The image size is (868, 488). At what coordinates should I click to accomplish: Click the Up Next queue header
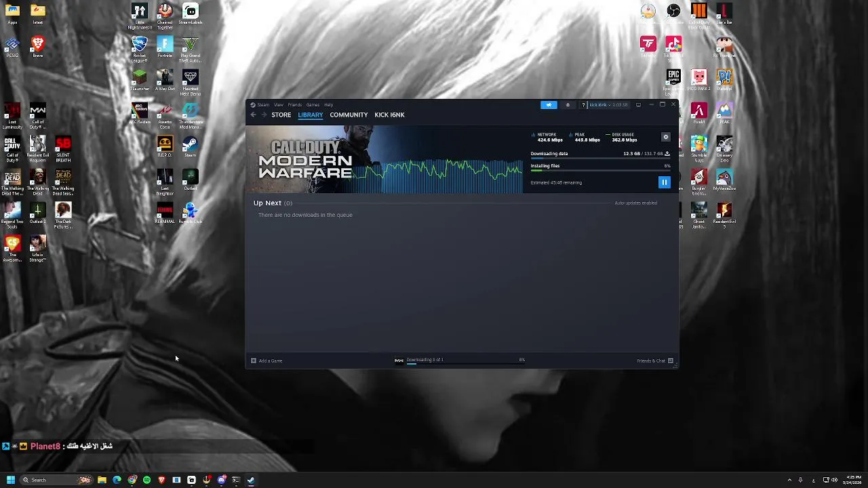tap(273, 203)
